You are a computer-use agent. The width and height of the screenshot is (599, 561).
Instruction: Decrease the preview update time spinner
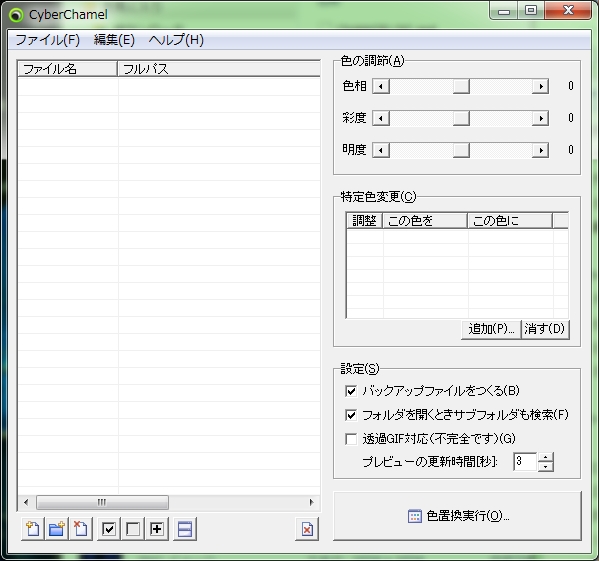pos(546,467)
